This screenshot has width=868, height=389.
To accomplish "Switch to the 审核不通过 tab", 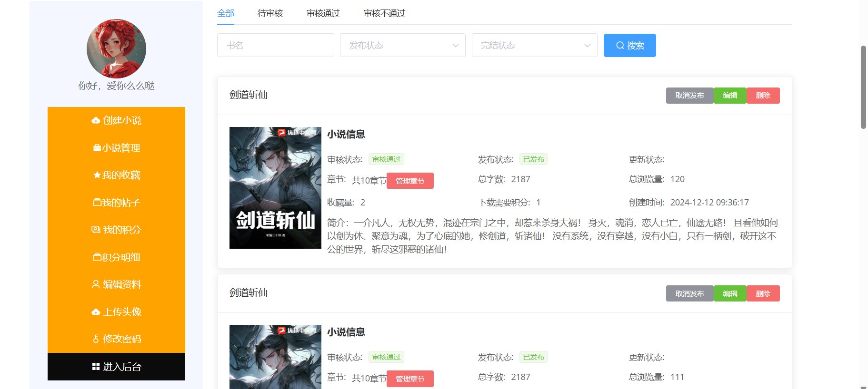I will pos(384,13).
